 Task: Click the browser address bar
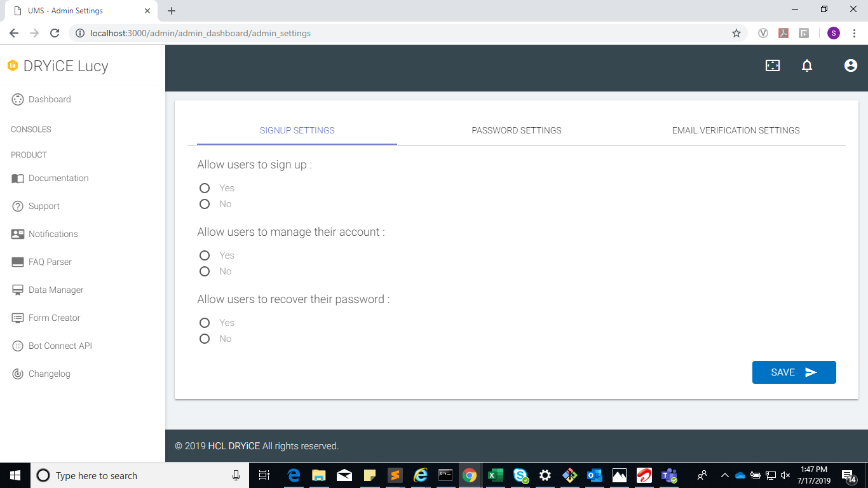pyautogui.click(x=407, y=33)
